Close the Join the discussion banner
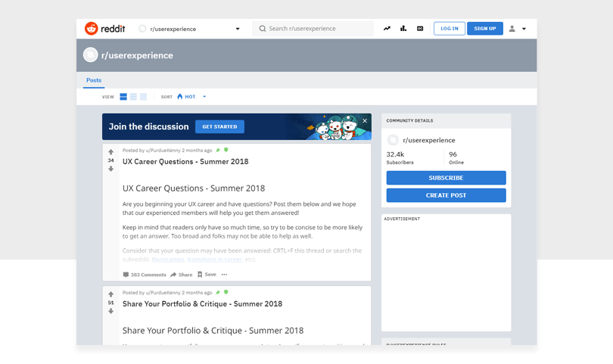The width and height of the screenshot is (613, 364). tap(365, 121)
